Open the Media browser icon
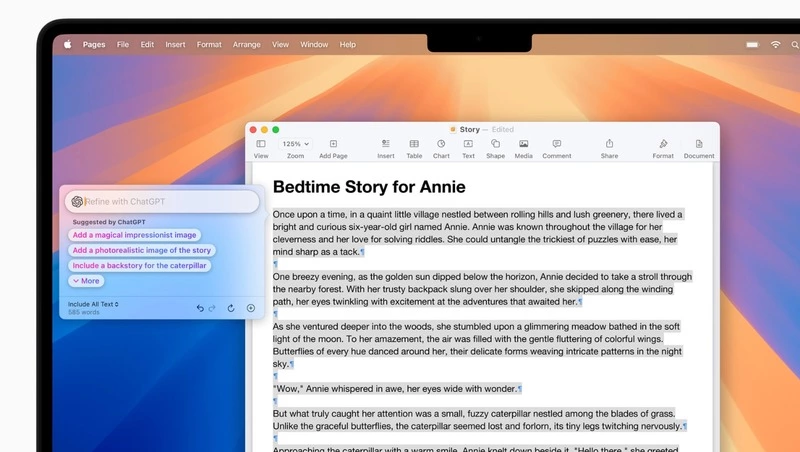The width and height of the screenshot is (800, 452). 523,145
